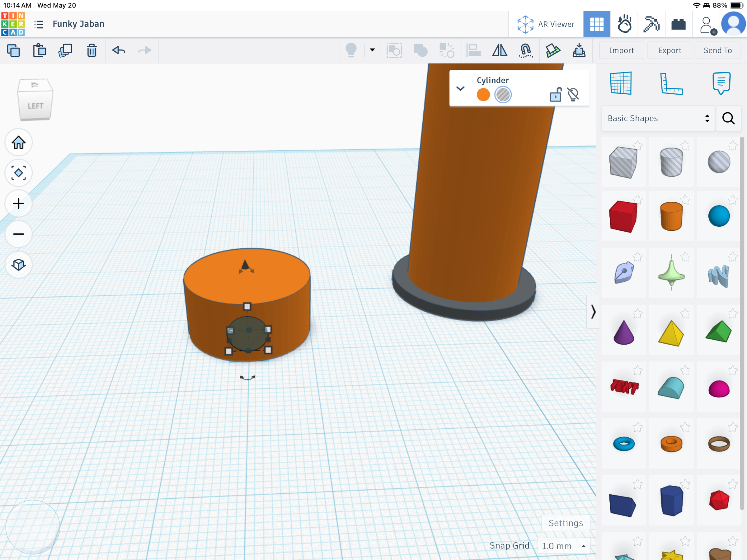Click the Send To button
The image size is (747, 560).
click(718, 50)
